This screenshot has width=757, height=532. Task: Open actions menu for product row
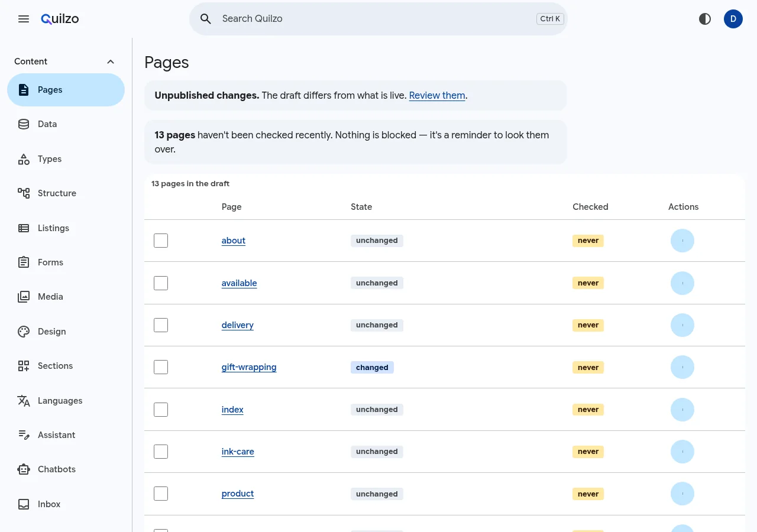(682, 494)
